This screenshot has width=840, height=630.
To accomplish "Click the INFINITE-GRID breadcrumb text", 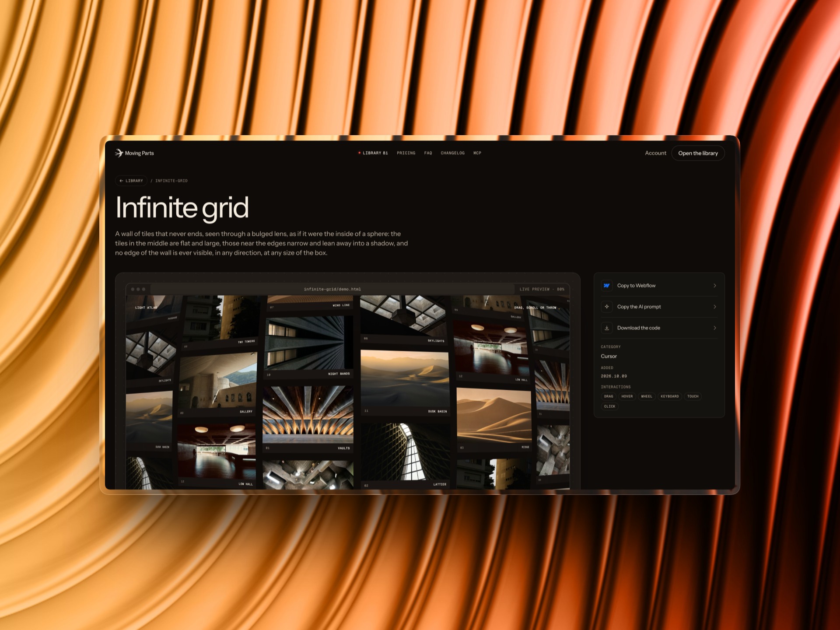I will tap(171, 181).
